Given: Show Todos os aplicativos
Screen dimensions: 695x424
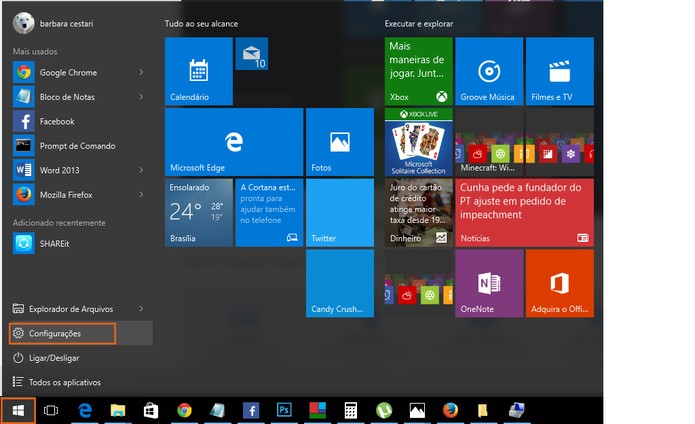Looking at the screenshot, I should tap(81, 382).
